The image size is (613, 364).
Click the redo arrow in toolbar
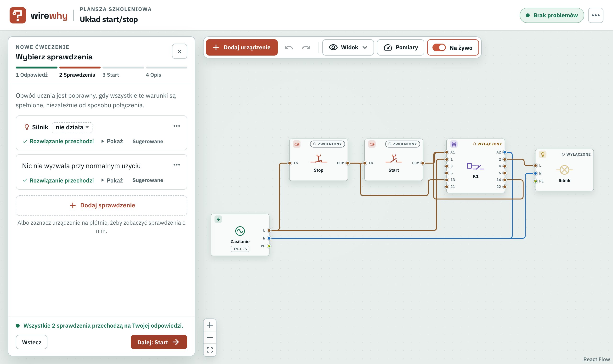click(306, 47)
